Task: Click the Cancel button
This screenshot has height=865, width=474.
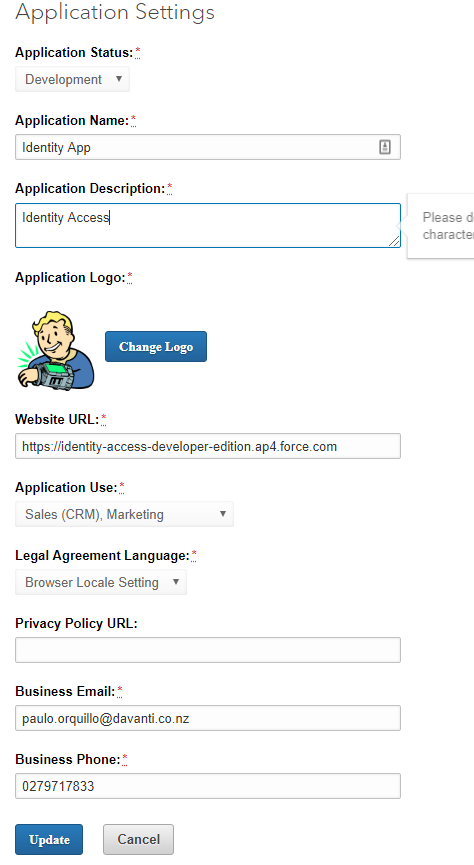Action: [139, 839]
